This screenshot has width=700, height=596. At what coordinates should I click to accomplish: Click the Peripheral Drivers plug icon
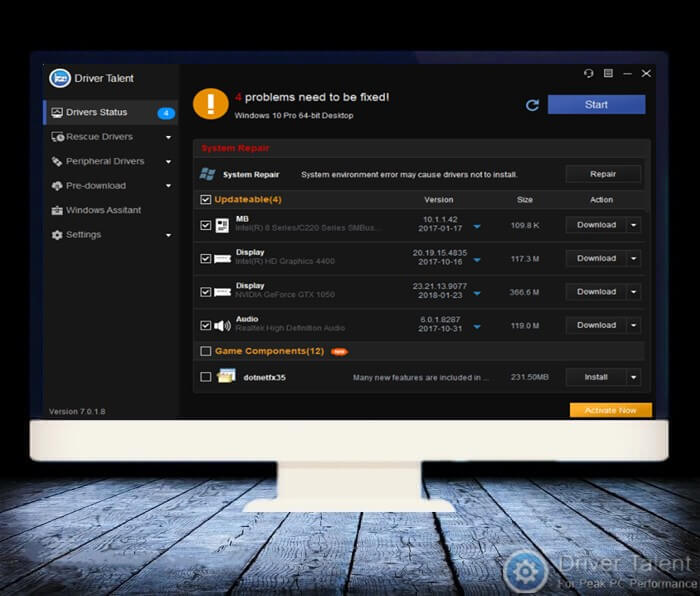click(57, 161)
